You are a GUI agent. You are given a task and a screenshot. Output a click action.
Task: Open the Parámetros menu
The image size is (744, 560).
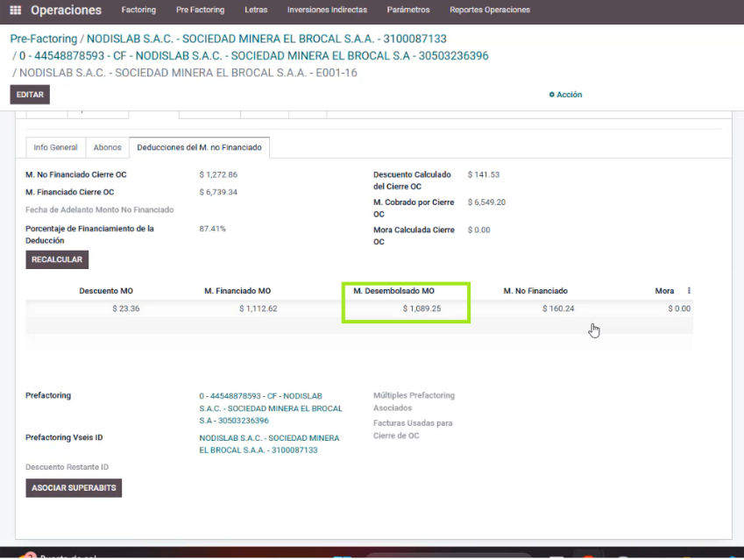tap(408, 11)
